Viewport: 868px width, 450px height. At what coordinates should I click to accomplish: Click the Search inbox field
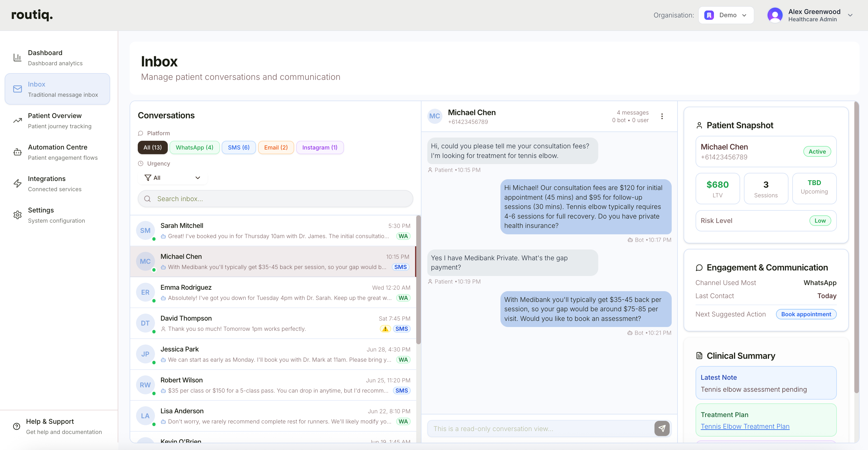coord(275,199)
